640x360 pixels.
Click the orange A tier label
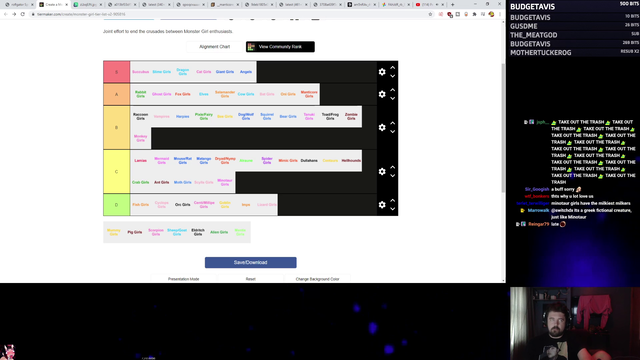coord(117,94)
